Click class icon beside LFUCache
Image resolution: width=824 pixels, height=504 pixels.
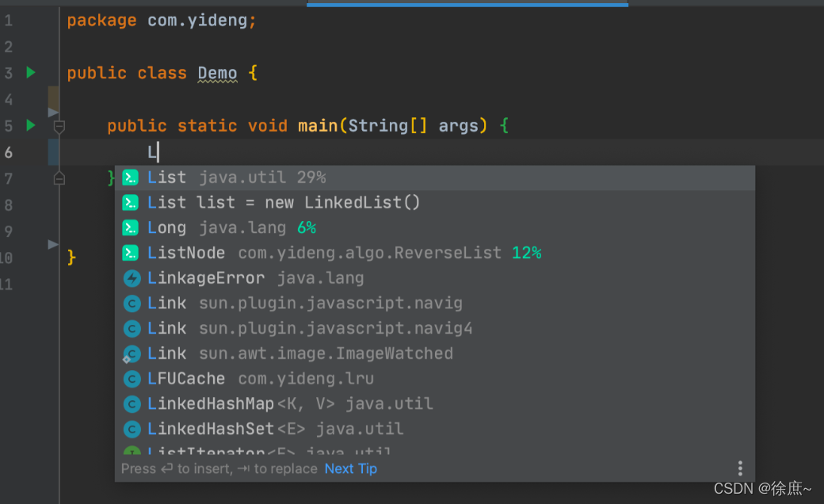(x=132, y=378)
